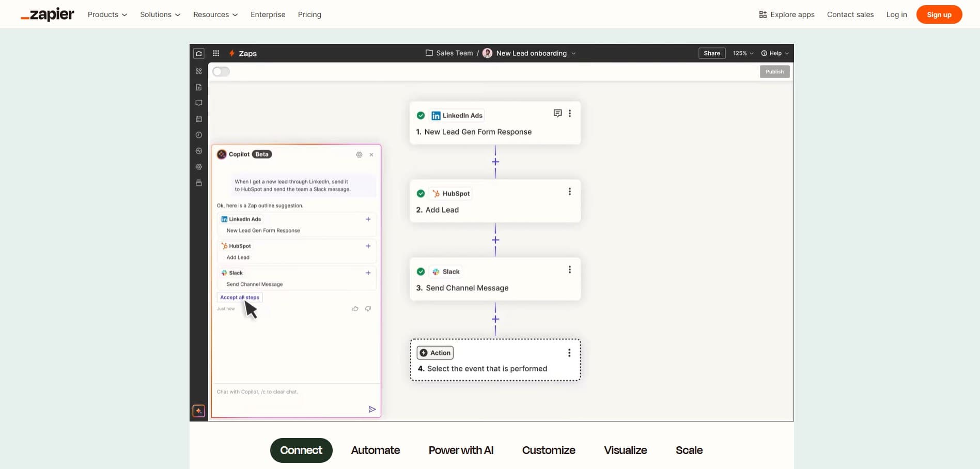
Task: Send the Copilot chat message
Action: pyautogui.click(x=372, y=409)
